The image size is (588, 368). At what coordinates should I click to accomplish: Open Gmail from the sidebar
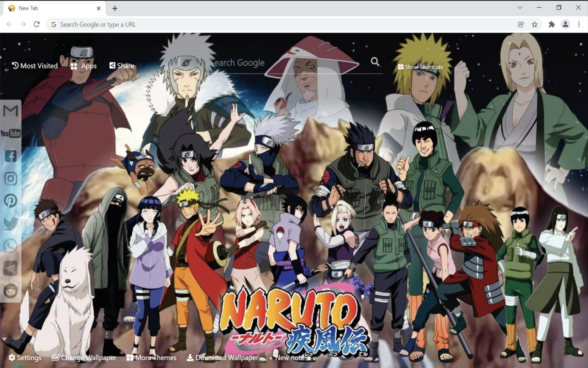[x=11, y=111]
